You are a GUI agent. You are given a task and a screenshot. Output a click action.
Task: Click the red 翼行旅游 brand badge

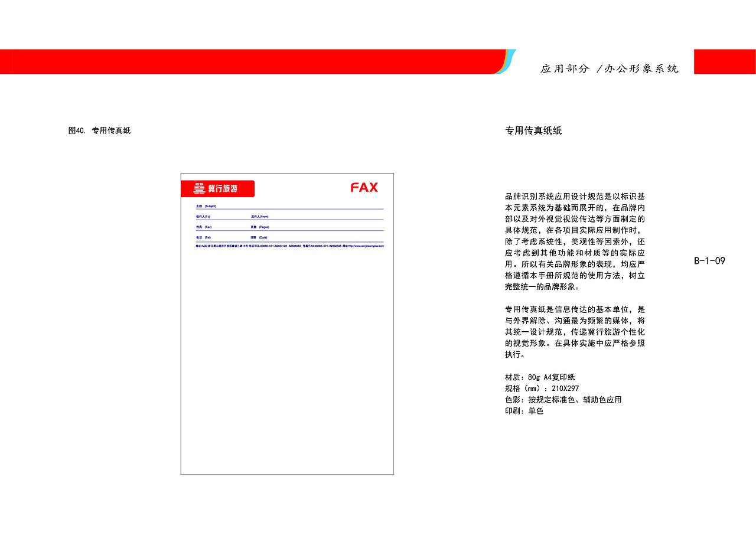point(217,188)
